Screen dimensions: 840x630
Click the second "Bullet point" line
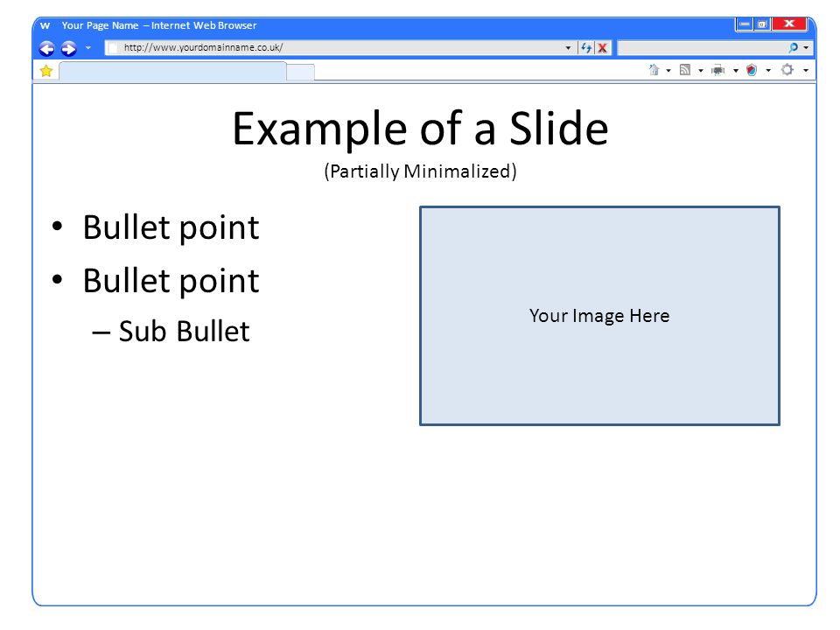tap(171, 281)
